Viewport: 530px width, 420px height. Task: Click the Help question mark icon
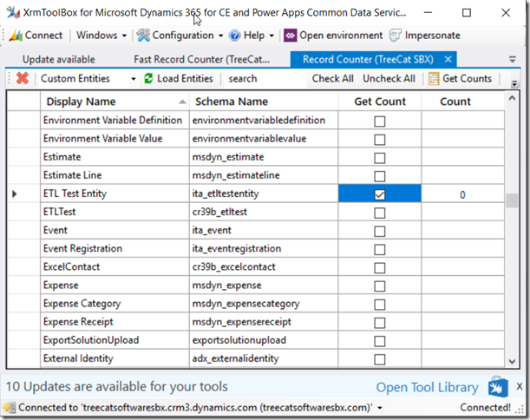(x=234, y=36)
